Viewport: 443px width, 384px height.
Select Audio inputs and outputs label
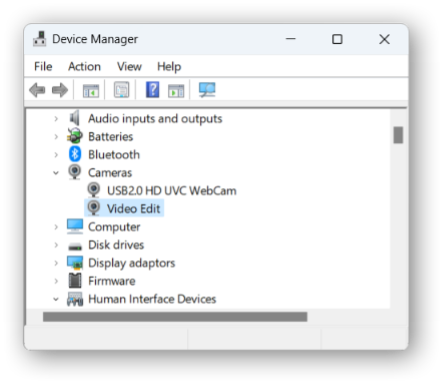point(155,119)
